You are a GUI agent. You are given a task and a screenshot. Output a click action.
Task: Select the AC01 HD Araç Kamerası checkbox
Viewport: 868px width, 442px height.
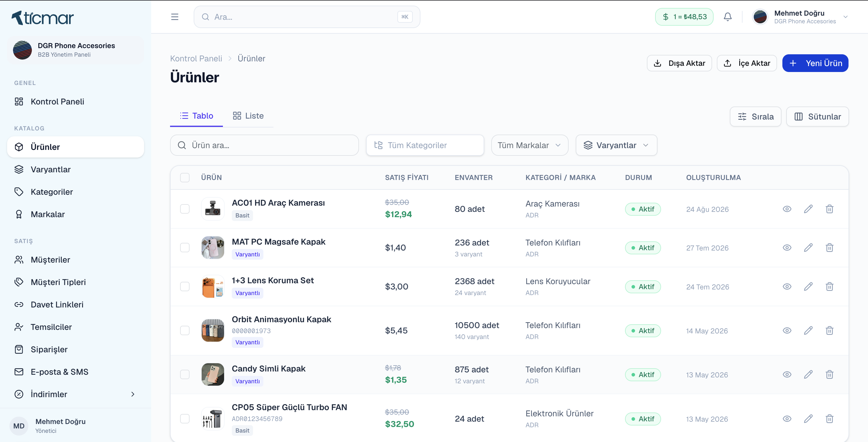tap(185, 209)
